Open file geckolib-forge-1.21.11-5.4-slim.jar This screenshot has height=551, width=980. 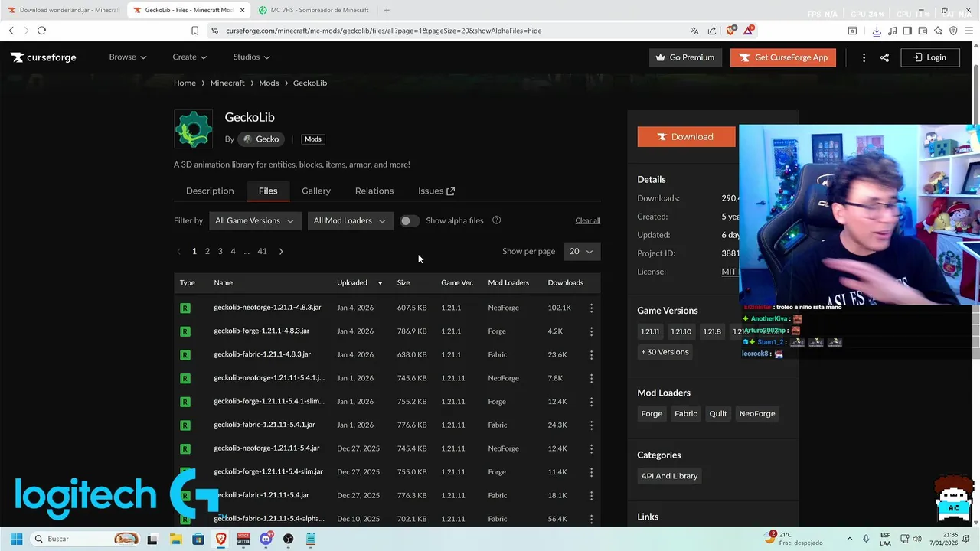(x=269, y=471)
